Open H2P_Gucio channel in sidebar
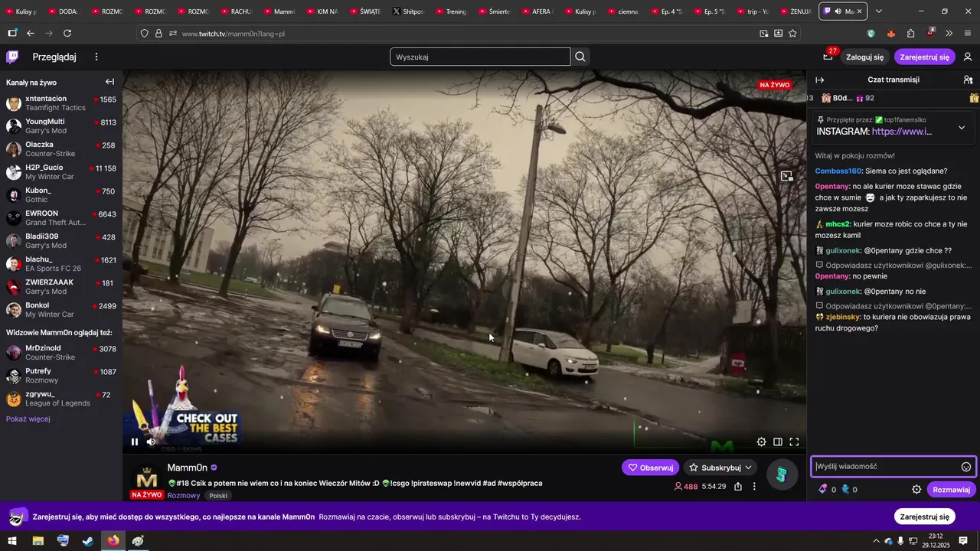The height and width of the screenshot is (551, 980). [x=61, y=172]
